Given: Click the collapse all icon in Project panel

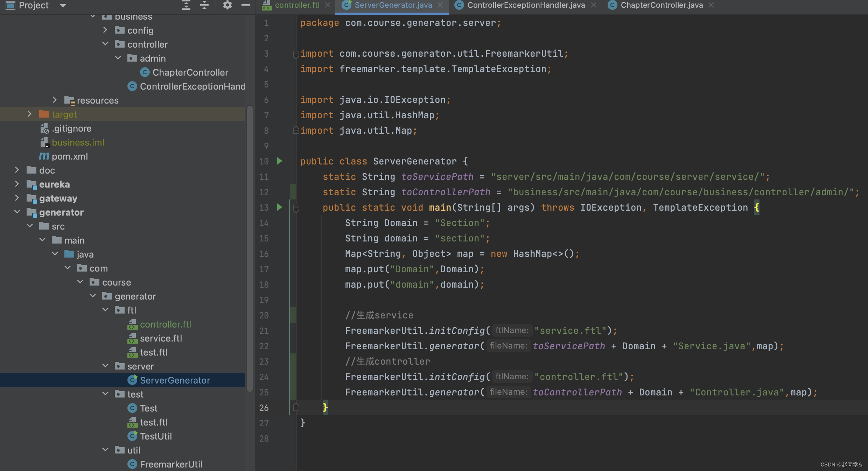Looking at the screenshot, I should point(204,5).
